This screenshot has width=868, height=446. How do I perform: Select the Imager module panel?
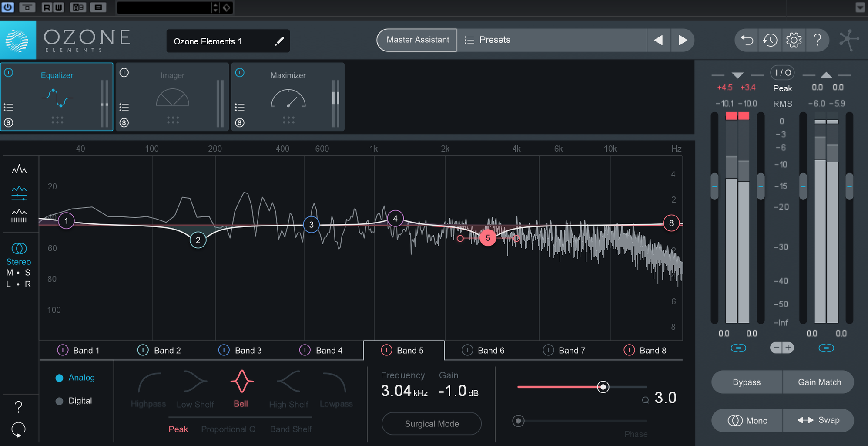172,97
